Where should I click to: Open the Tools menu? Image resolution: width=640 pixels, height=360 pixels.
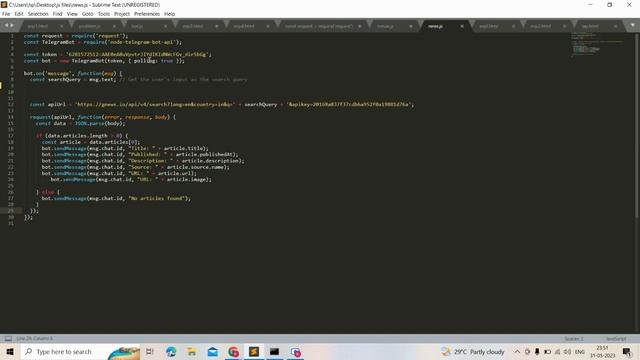(104, 14)
